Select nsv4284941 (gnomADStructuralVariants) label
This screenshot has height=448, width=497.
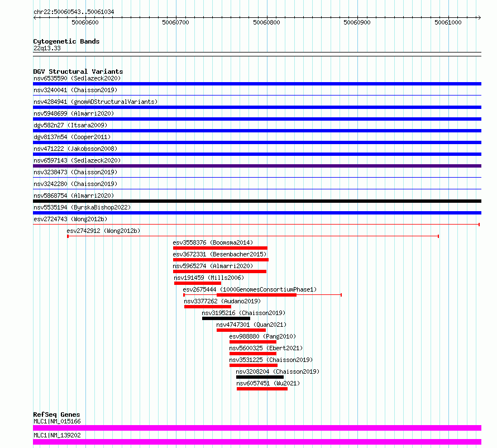click(95, 102)
